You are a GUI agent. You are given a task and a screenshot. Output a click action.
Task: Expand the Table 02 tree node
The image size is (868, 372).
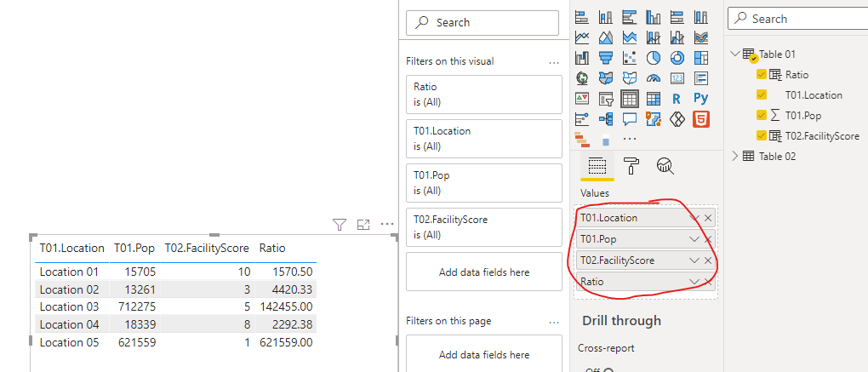[735, 156]
